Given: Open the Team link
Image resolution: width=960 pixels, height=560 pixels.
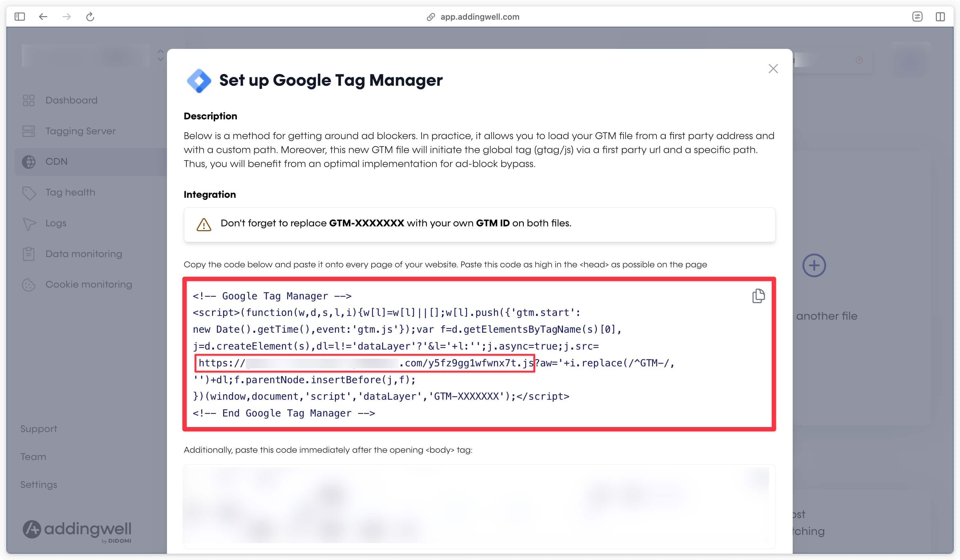Looking at the screenshot, I should (33, 457).
